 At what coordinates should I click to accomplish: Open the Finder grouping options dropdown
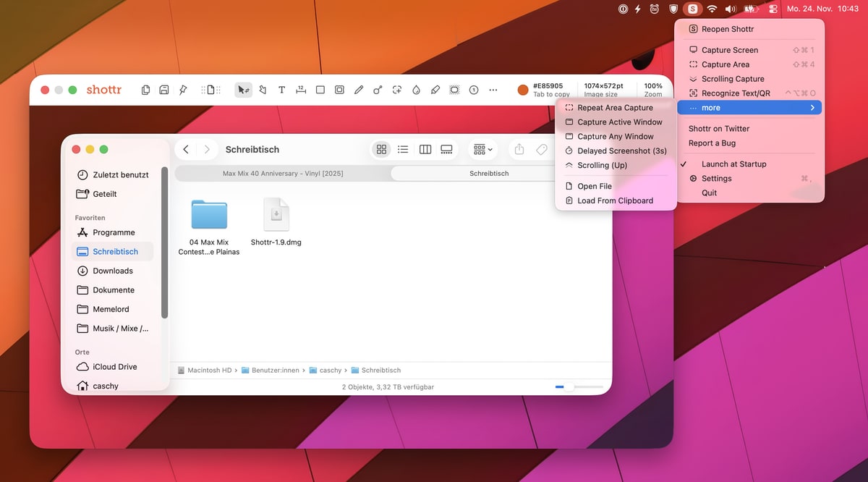click(482, 149)
